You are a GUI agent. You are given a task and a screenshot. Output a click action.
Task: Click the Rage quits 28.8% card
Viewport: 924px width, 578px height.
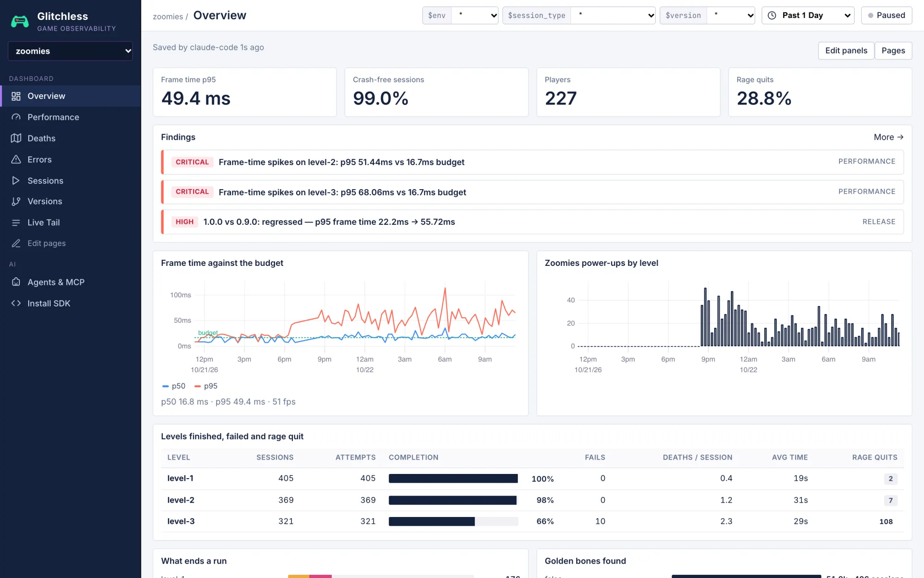820,92
